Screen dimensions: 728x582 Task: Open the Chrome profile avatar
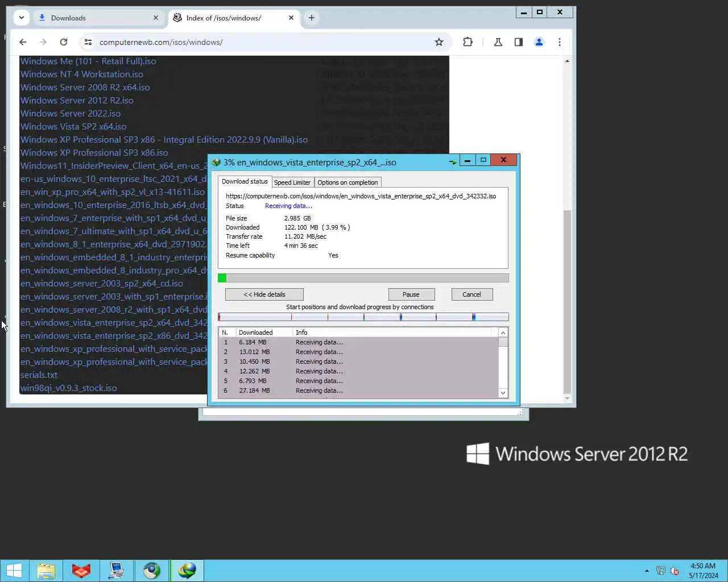click(539, 42)
